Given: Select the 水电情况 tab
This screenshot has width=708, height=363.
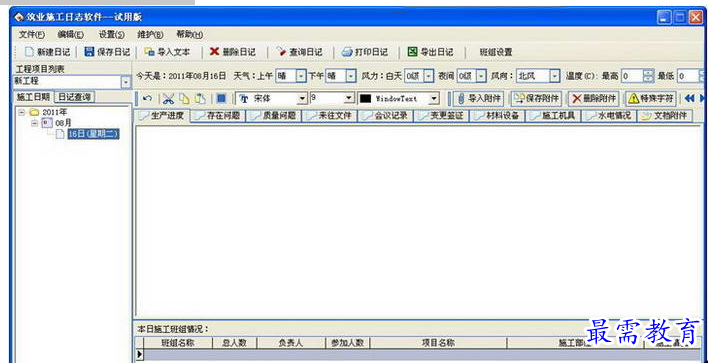Looking at the screenshot, I should click(x=609, y=116).
